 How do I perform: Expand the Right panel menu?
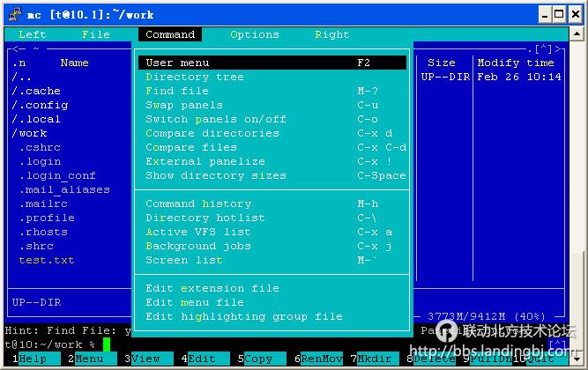pos(331,34)
